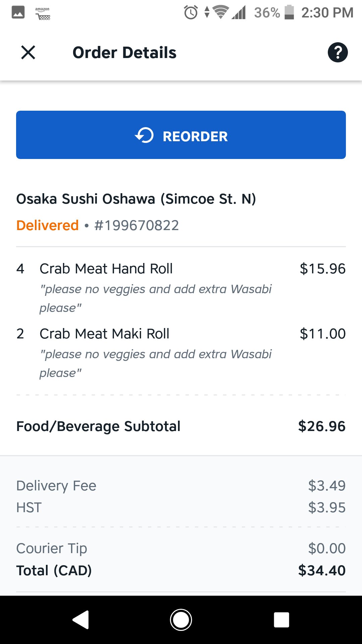Screen dimensions: 362x644
Task: Close the Order Details screen
Action: pos(28,53)
